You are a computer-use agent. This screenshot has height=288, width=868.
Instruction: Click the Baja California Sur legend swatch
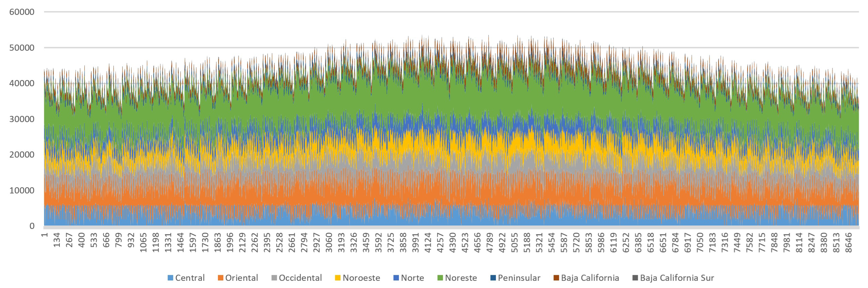click(x=635, y=278)
